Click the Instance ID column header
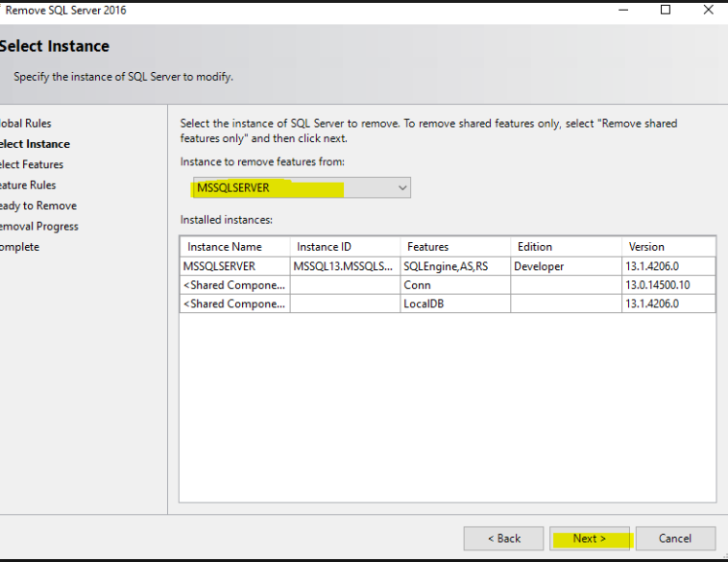Viewport: 728px width, 562px height. coord(345,247)
